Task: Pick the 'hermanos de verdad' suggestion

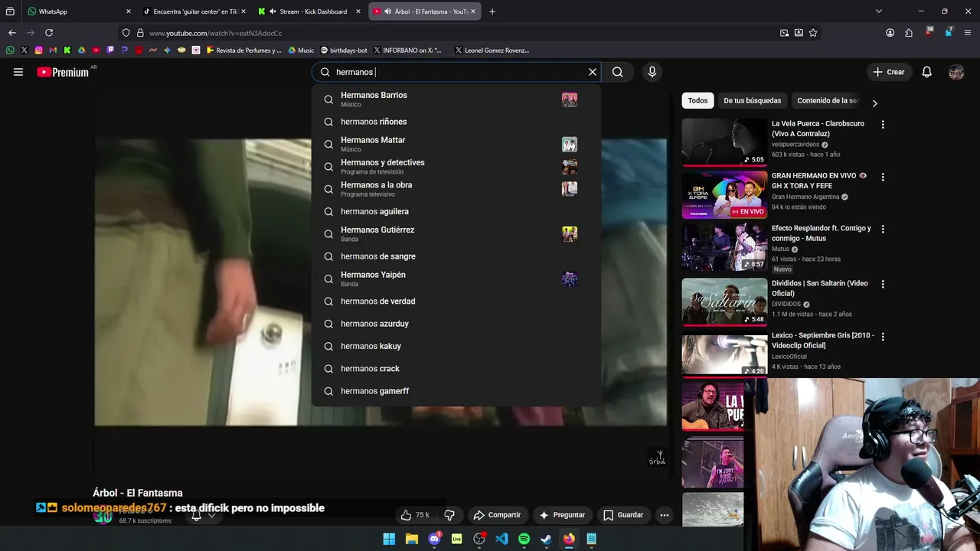Action: pos(456,301)
